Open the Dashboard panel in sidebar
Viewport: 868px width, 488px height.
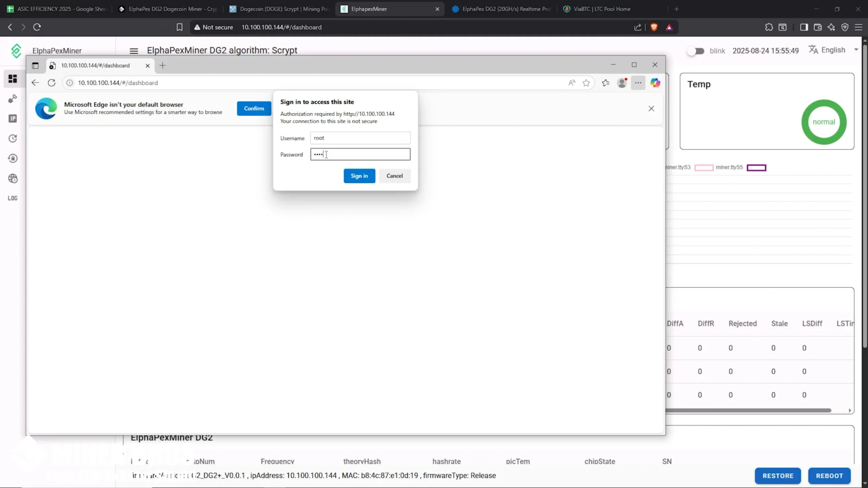[x=13, y=79]
